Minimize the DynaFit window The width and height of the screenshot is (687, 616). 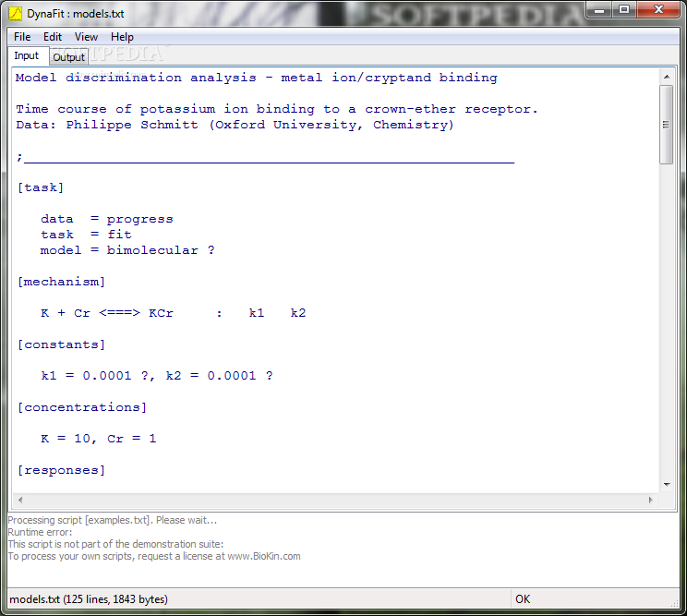point(600,9)
